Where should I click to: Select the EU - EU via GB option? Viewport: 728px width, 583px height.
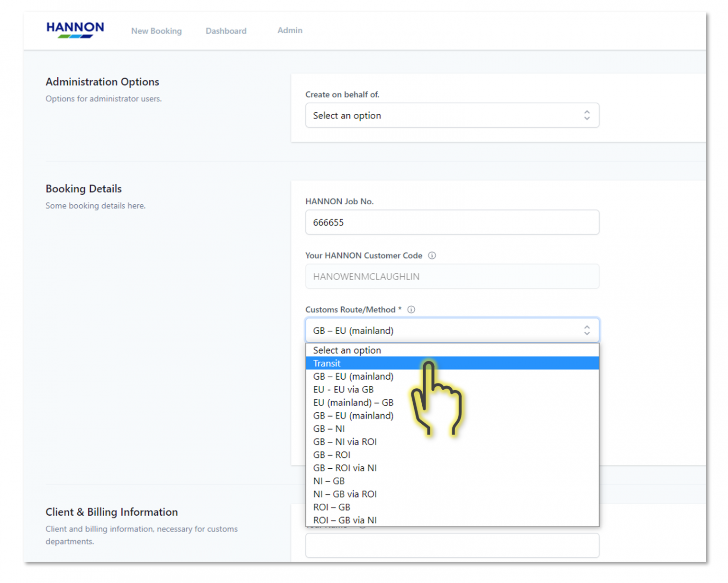pyautogui.click(x=343, y=389)
